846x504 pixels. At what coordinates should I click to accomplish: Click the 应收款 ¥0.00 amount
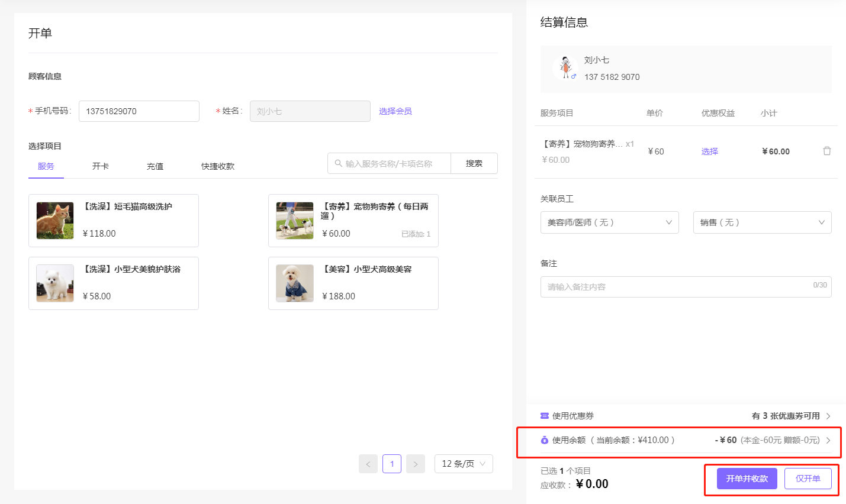[592, 484]
